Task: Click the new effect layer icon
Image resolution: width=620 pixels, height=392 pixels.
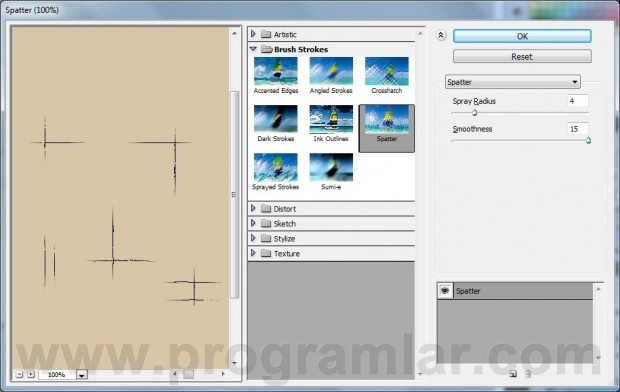Action: [x=513, y=373]
